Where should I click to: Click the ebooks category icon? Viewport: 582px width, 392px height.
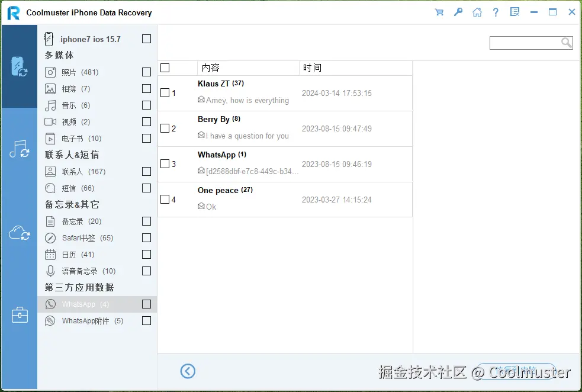(x=50, y=139)
